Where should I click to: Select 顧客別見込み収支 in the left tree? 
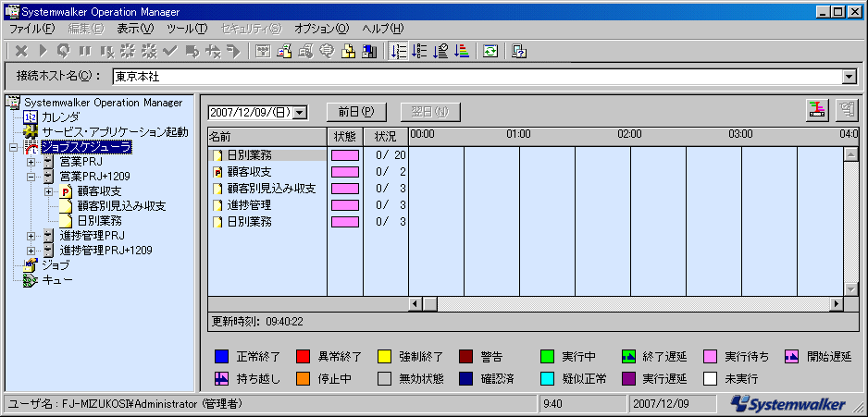[x=122, y=206]
